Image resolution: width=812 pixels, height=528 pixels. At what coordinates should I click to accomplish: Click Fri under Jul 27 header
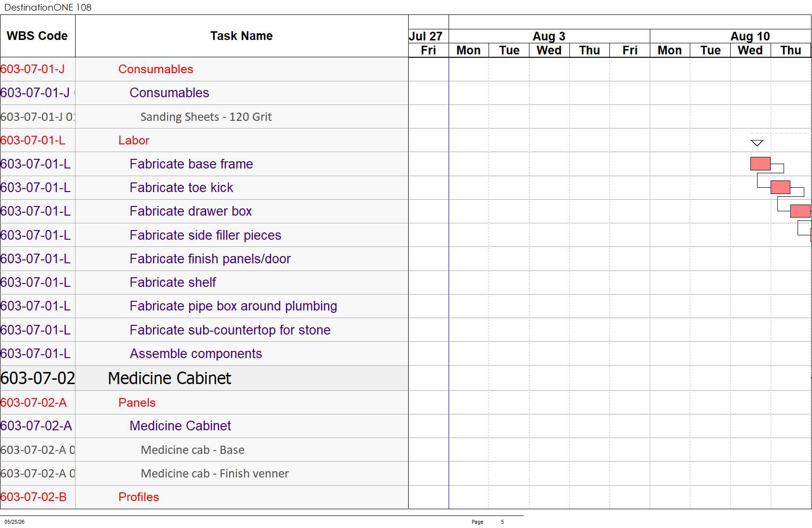tap(428, 51)
